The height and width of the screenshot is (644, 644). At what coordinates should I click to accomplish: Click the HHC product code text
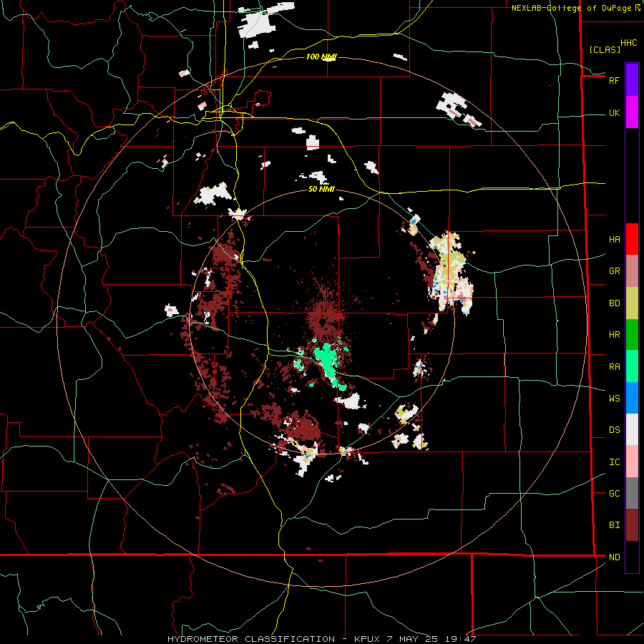[x=629, y=43]
